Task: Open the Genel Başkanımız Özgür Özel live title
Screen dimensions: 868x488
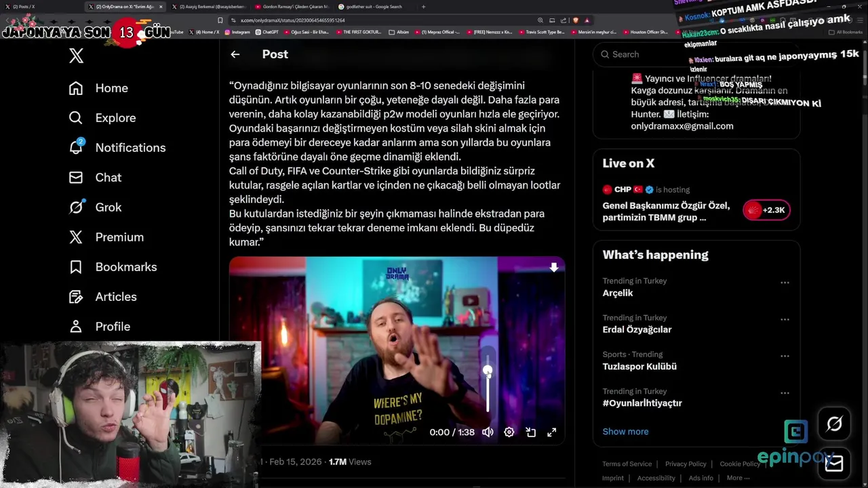Action: click(666, 211)
